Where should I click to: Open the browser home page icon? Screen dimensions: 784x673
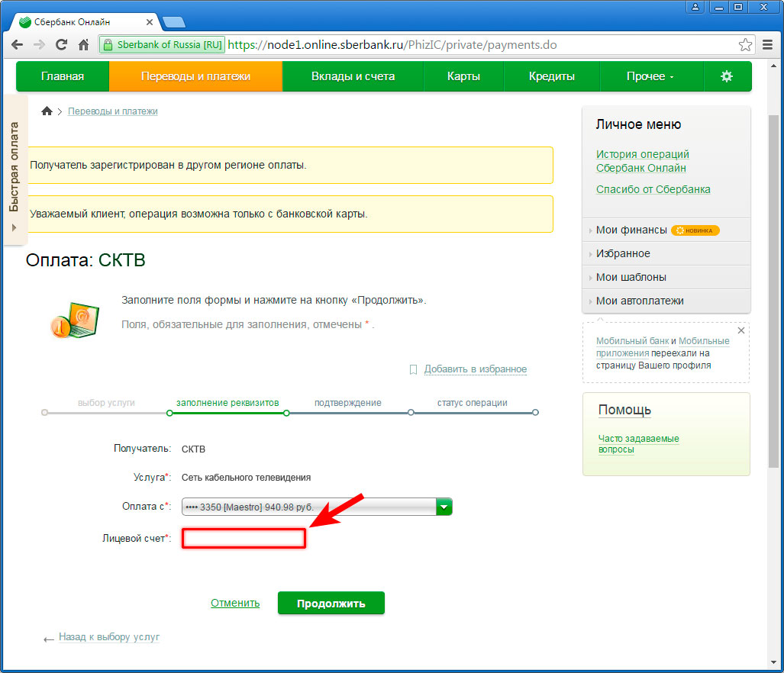[83, 45]
